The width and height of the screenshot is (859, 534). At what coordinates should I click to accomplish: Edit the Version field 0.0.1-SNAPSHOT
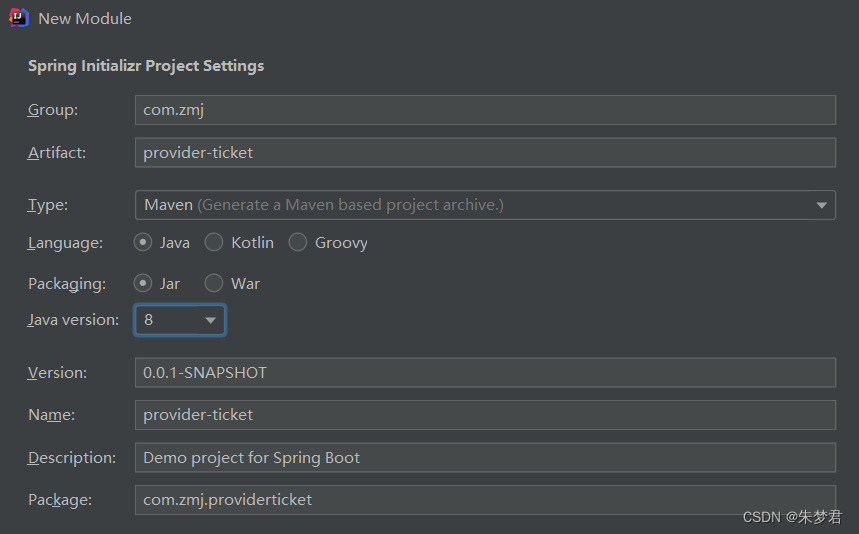click(485, 372)
